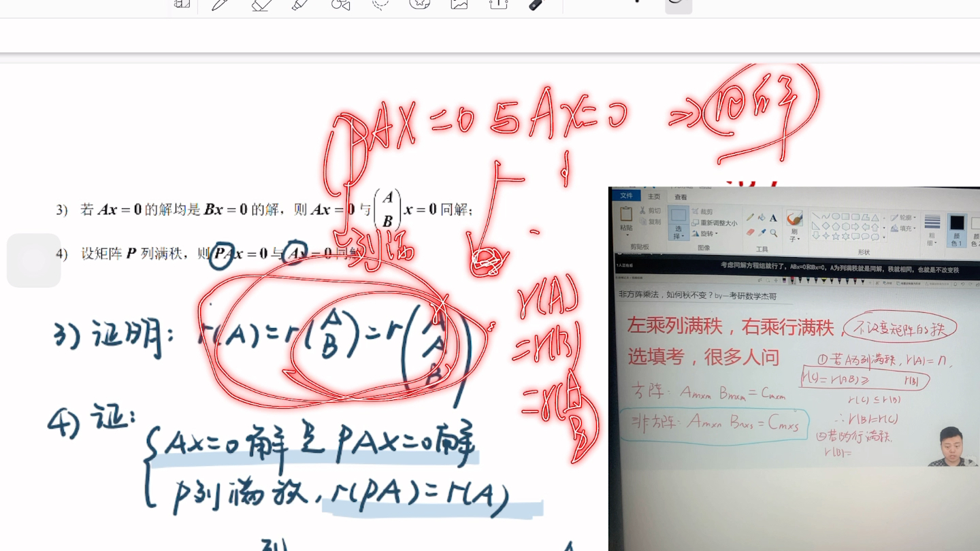The image size is (980, 551).
Task: Activate the Paint magnifier tool
Action: click(x=774, y=233)
